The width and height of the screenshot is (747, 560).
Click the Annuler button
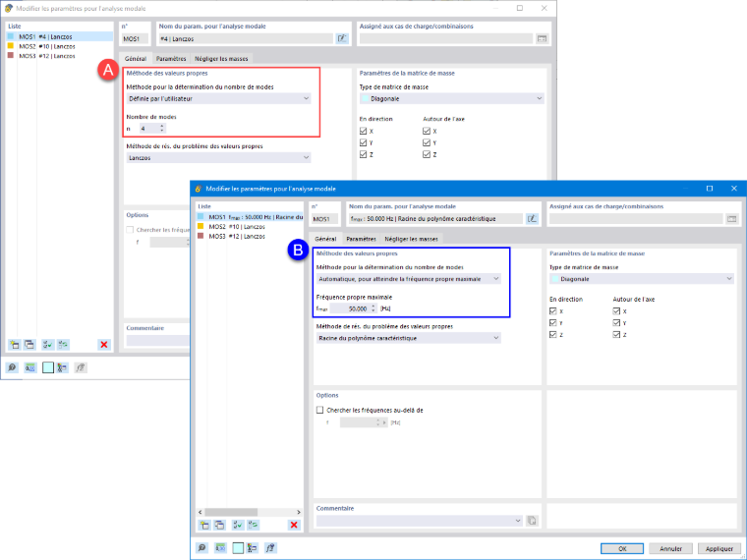coord(670,548)
